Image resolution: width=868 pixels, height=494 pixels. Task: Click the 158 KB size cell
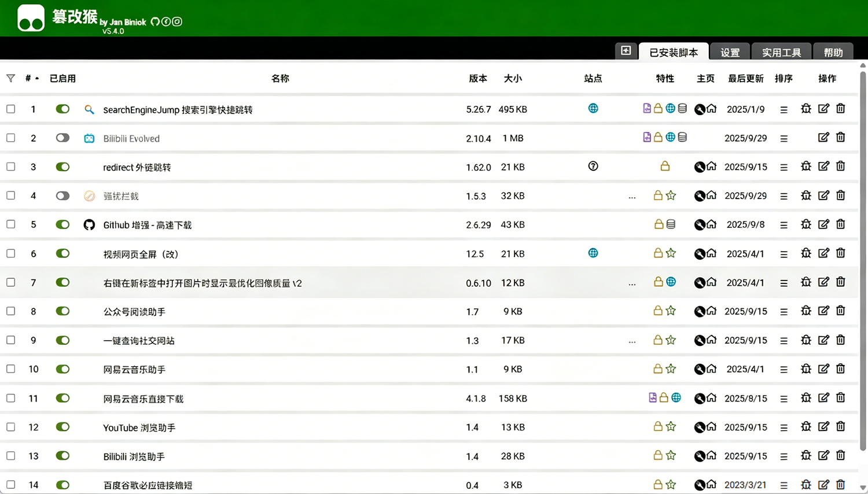pos(513,399)
